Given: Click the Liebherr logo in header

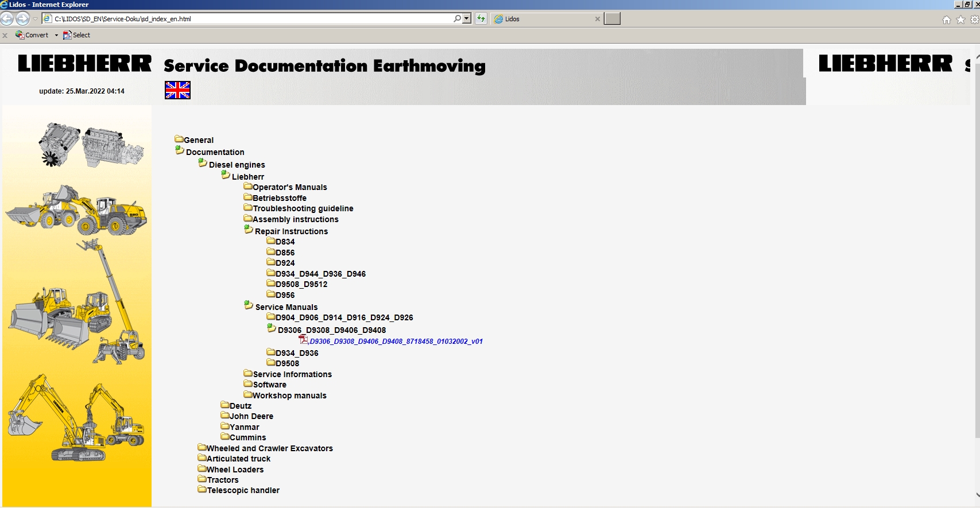Looking at the screenshot, I should pos(85,63).
